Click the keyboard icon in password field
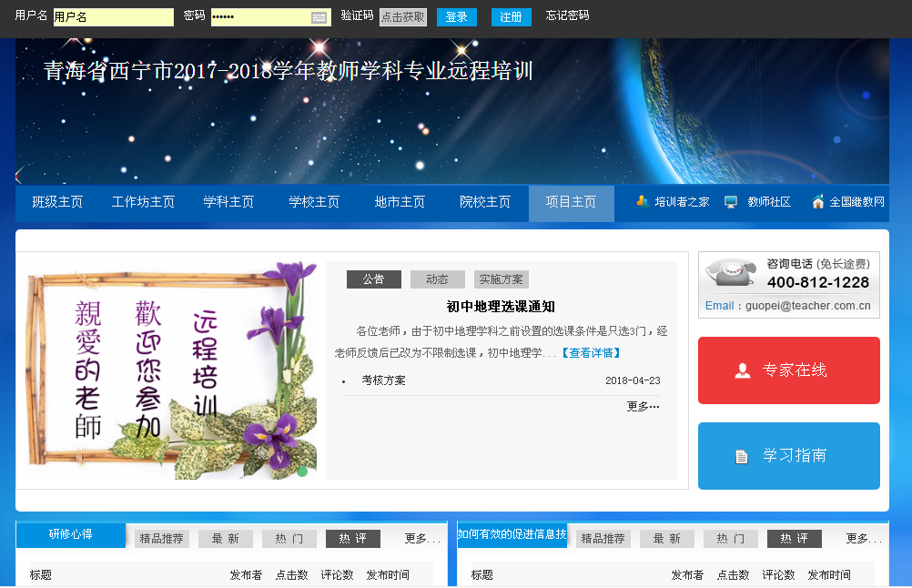Screen dimensions: 912x588 319,17
